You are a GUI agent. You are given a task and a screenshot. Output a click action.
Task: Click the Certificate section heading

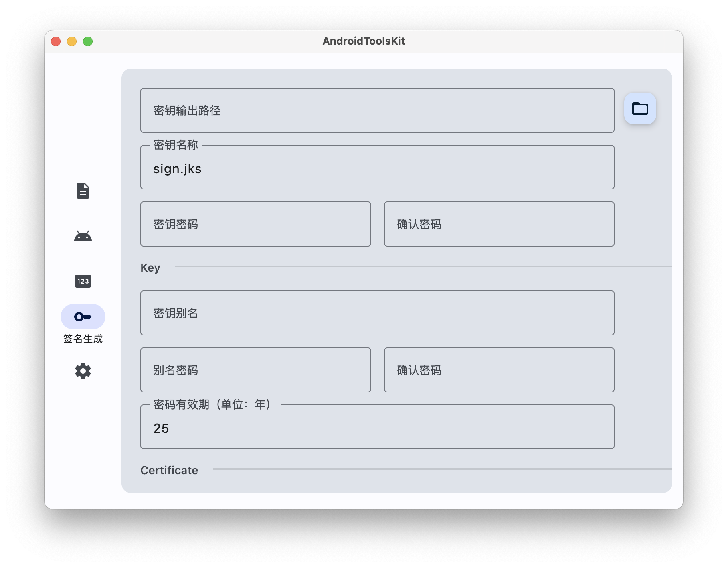pyautogui.click(x=169, y=470)
